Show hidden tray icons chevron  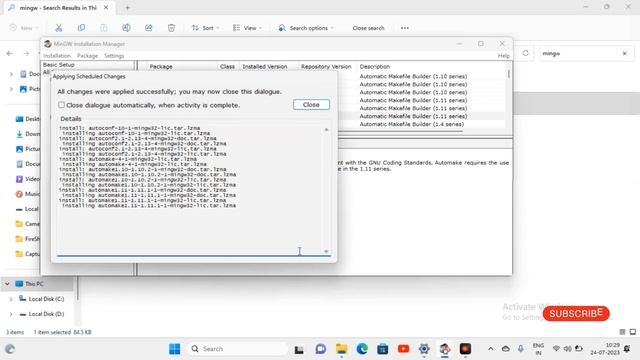coord(491,349)
